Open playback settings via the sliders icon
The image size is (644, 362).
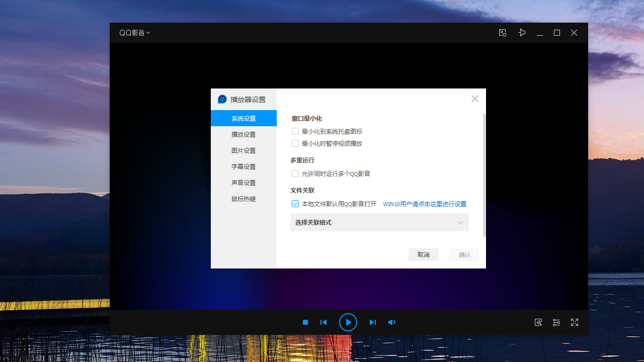(x=556, y=322)
